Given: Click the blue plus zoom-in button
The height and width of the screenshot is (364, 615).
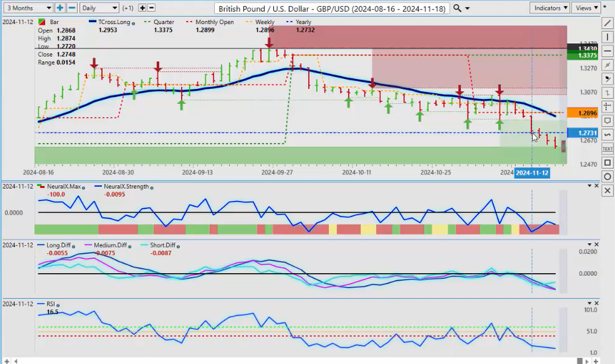Looking at the screenshot, I should pos(60,8).
